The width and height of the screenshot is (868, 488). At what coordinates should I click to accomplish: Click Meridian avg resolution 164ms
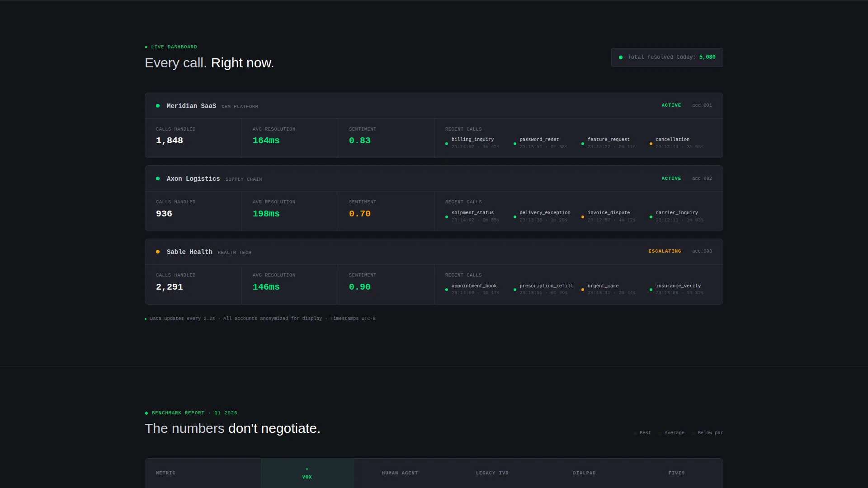pyautogui.click(x=266, y=141)
